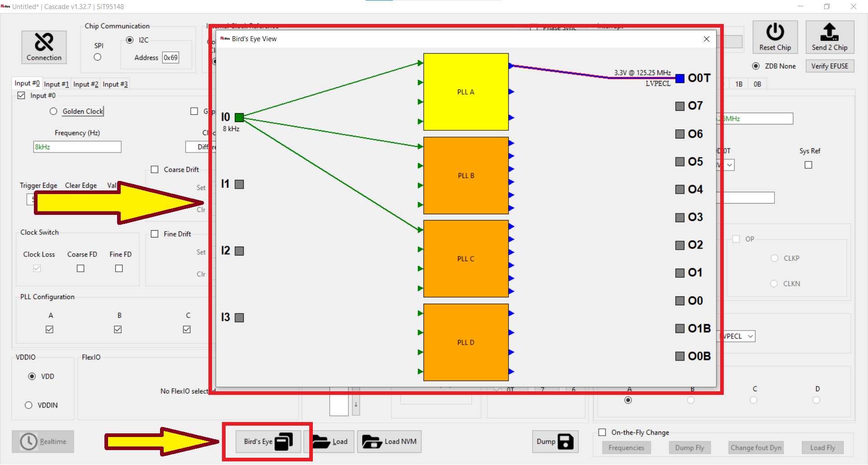Switch to the Input #1 tab
The image size is (868, 465).
[57, 84]
